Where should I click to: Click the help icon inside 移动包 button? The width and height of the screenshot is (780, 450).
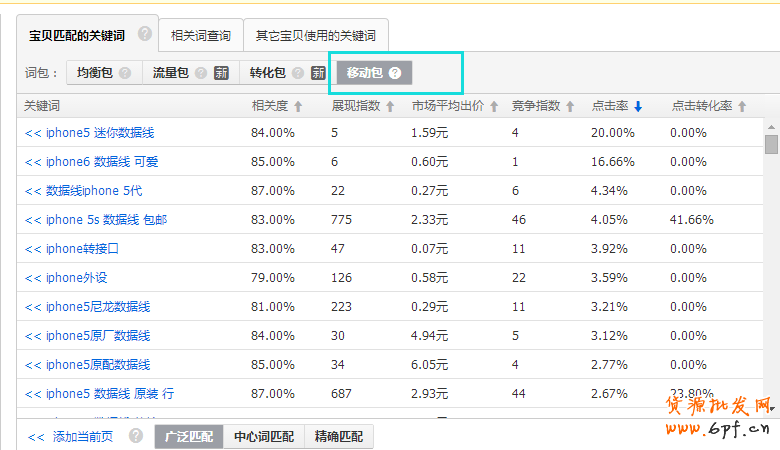pos(395,73)
